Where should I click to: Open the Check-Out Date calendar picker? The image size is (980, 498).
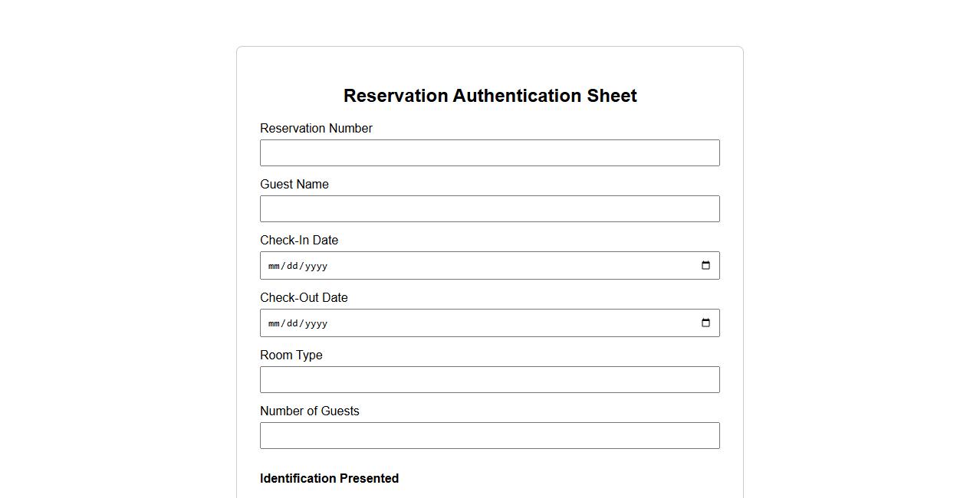pos(705,323)
